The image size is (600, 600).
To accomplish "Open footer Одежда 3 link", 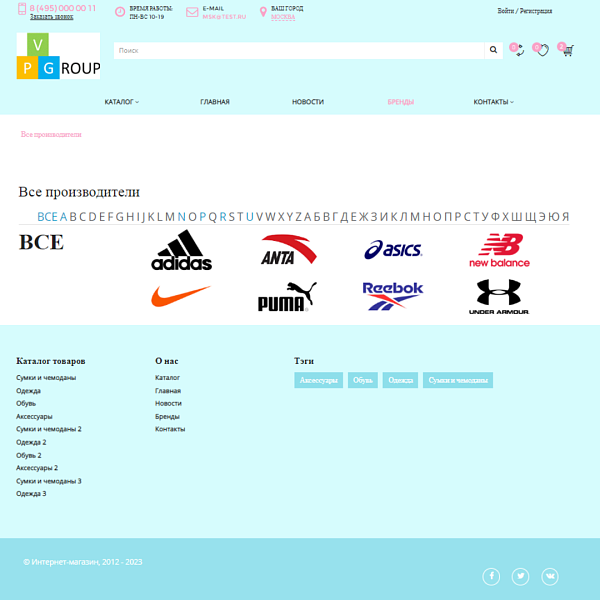I will point(31,494).
